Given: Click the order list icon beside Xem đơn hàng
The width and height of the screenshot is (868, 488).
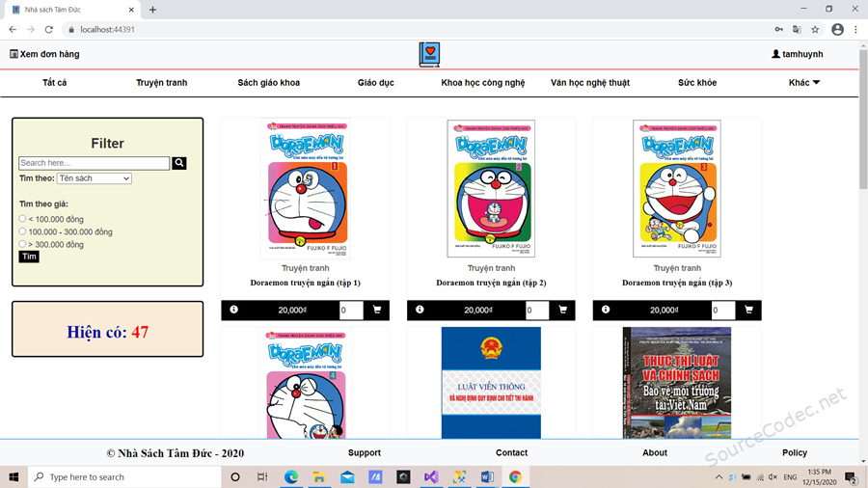Looking at the screenshot, I should click(x=14, y=54).
